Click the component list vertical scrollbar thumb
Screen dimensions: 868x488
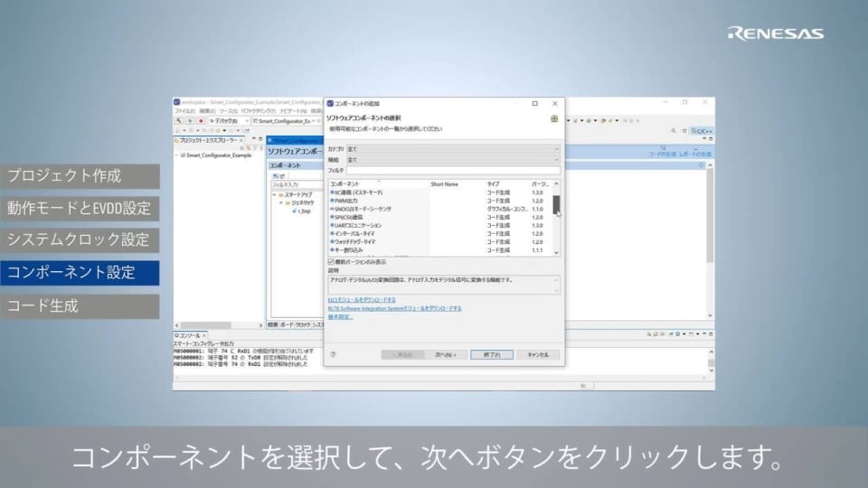[x=556, y=204]
